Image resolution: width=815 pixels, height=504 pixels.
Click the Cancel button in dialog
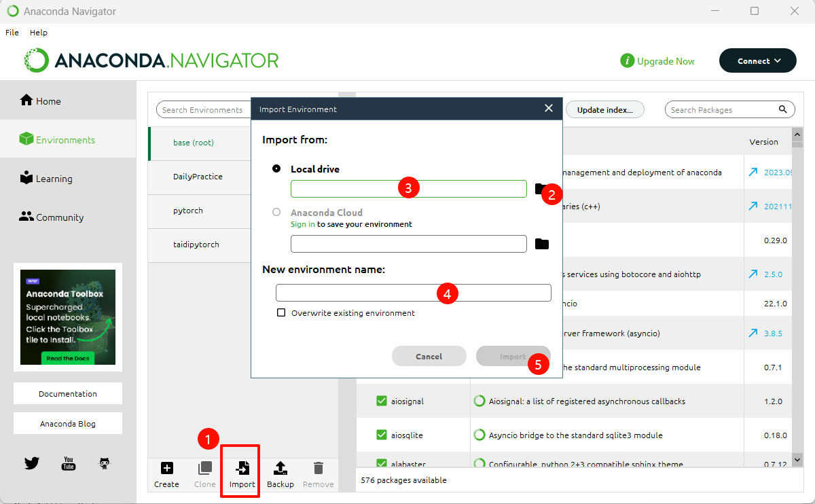pyautogui.click(x=429, y=356)
